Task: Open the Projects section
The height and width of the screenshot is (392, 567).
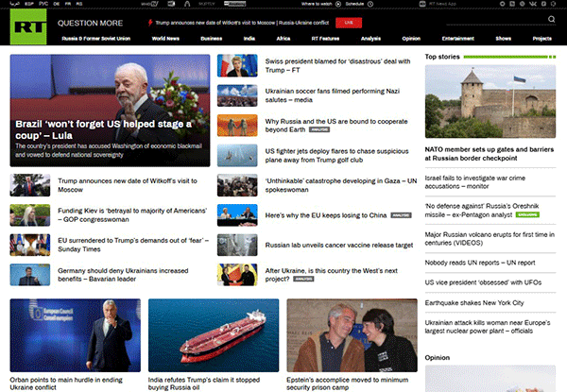Action: pos(542,39)
